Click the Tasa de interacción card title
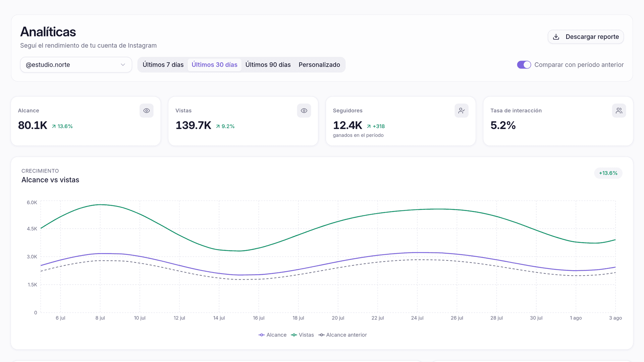 [516, 111]
